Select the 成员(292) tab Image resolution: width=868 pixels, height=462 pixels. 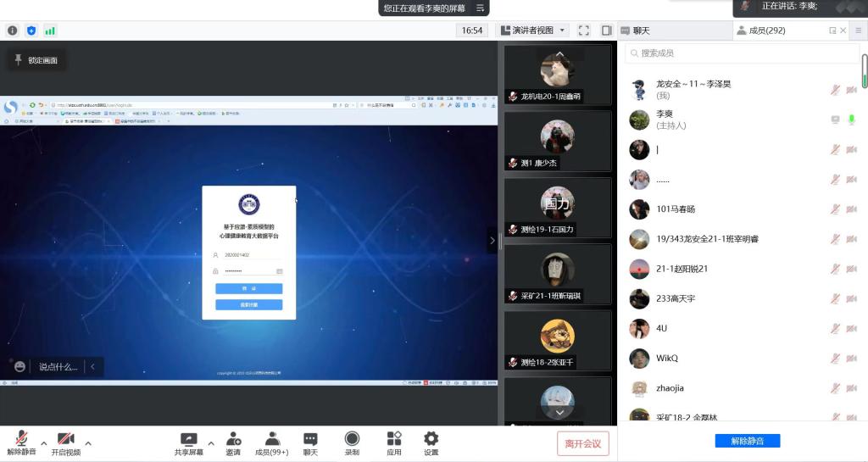(x=761, y=31)
